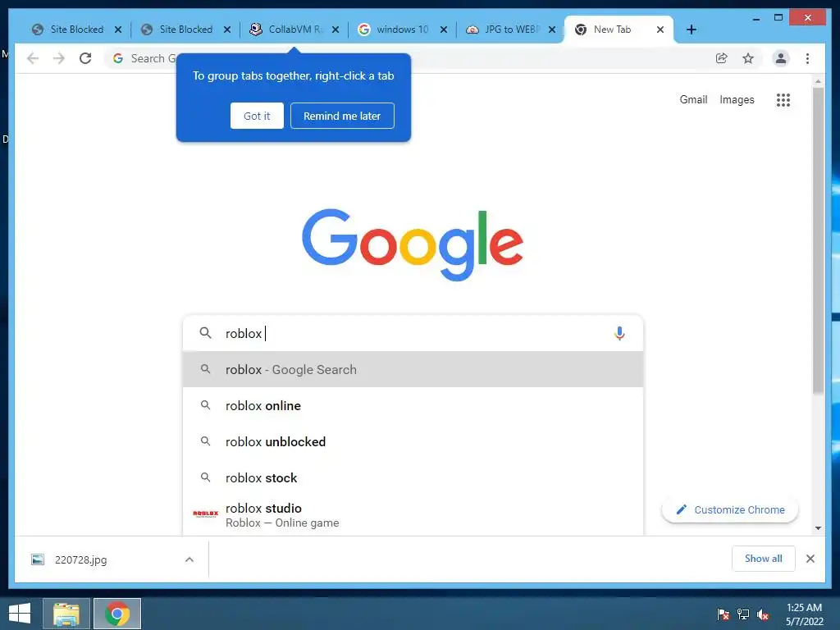Viewport: 840px width, 630px height.
Task: Click 220728.jpg file icon in downloads
Action: point(38,559)
